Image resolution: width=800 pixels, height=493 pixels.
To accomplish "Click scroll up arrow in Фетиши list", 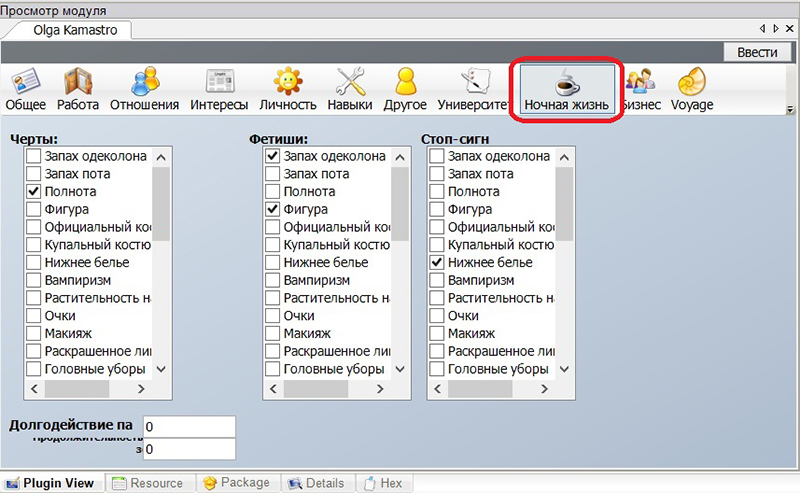I will click(x=401, y=157).
